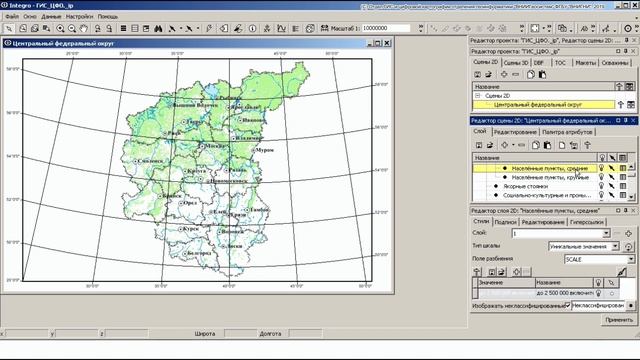Viewport: 640px width, 360px height.
Task: Click the Применить button
Action: (x=619, y=320)
